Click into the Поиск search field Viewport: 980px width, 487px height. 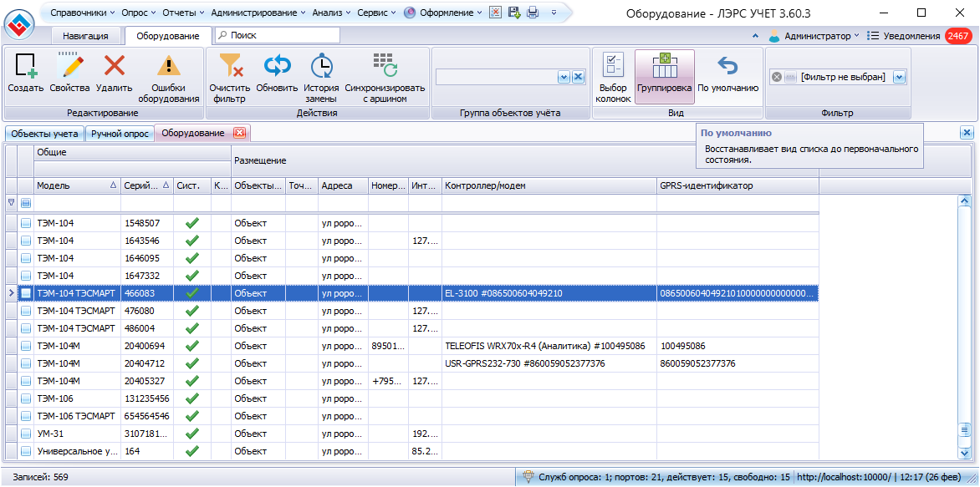277,36
